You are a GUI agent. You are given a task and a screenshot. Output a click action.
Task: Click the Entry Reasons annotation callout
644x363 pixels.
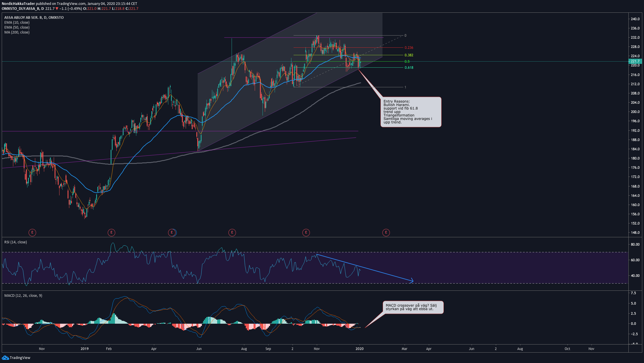(411, 112)
